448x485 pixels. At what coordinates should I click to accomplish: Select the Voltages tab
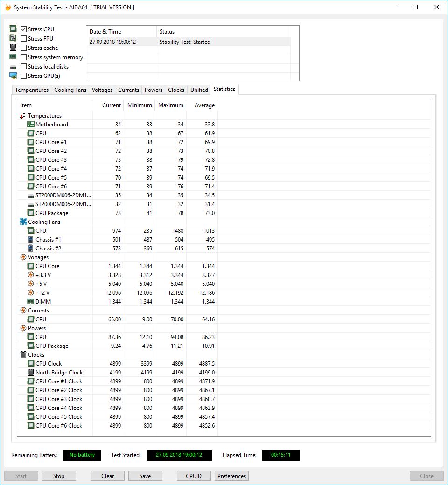click(102, 90)
